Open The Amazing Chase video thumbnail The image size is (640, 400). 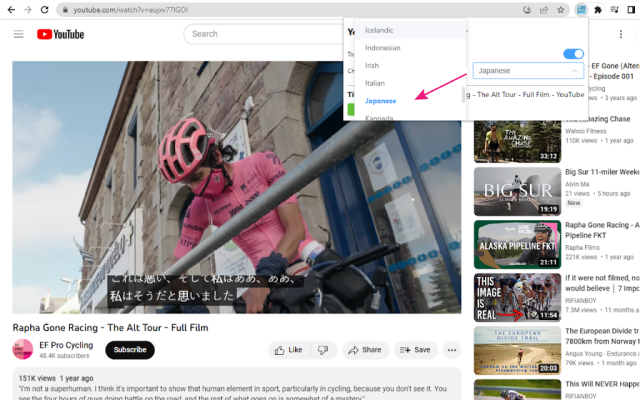point(517,141)
